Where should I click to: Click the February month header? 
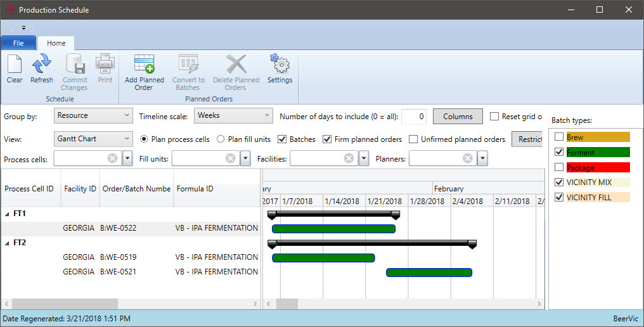tap(488, 189)
